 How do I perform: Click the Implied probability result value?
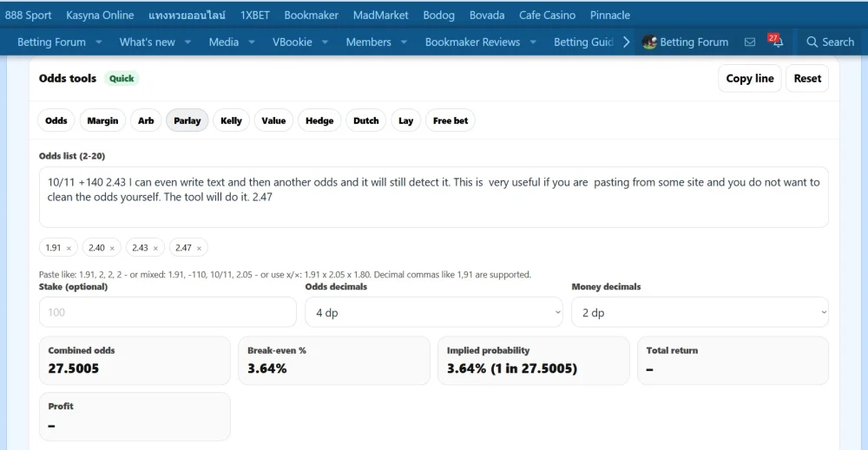512,368
